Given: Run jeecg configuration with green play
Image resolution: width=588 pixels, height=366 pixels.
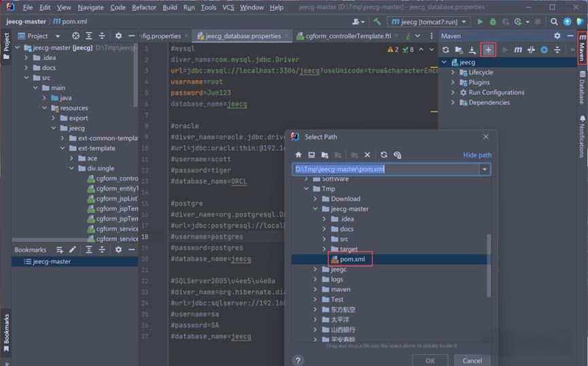Looking at the screenshot, I should coord(480,22).
